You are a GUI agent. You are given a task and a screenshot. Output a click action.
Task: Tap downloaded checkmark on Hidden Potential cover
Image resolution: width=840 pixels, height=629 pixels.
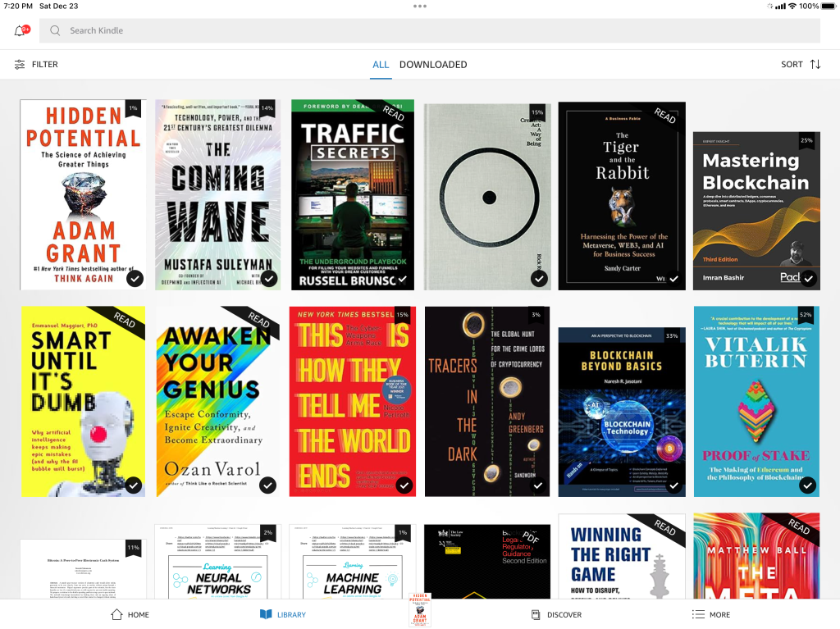tap(135, 279)
